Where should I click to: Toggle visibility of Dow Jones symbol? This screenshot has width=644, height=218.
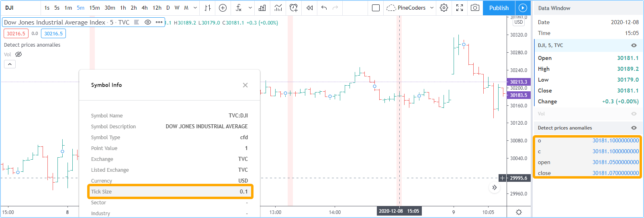[148, 23]
